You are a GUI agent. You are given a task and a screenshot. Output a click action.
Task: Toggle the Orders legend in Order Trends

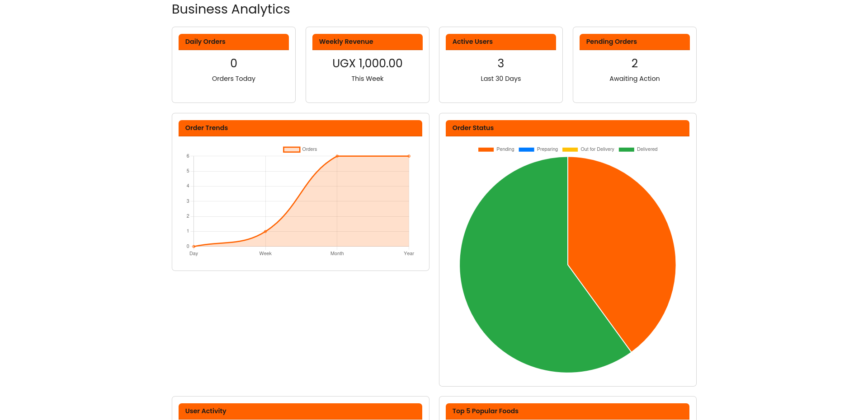(300, 149)
